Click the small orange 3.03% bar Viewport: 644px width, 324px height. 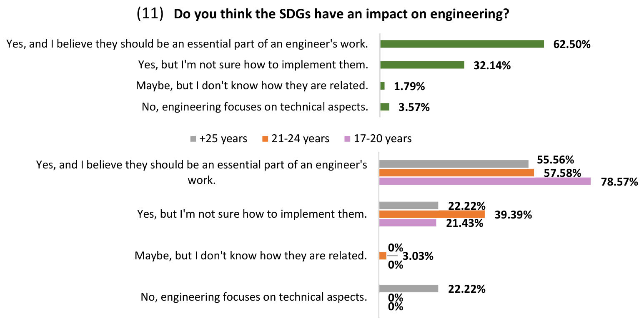[x=383, y=256]
